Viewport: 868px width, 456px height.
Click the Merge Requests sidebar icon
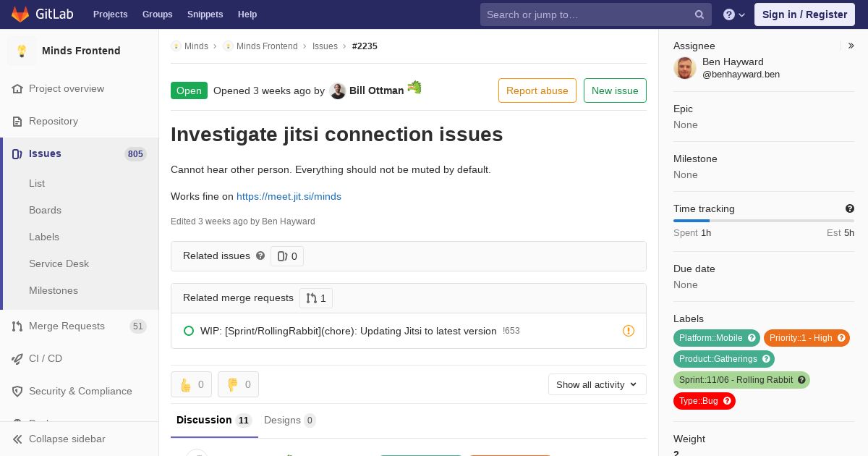[x=17, y=326]
